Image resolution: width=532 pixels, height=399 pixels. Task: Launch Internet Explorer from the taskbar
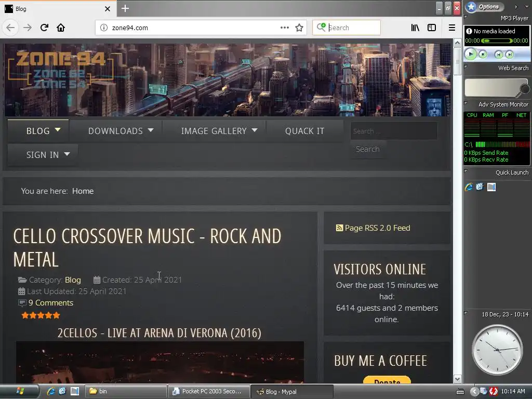tap(51, 391)
